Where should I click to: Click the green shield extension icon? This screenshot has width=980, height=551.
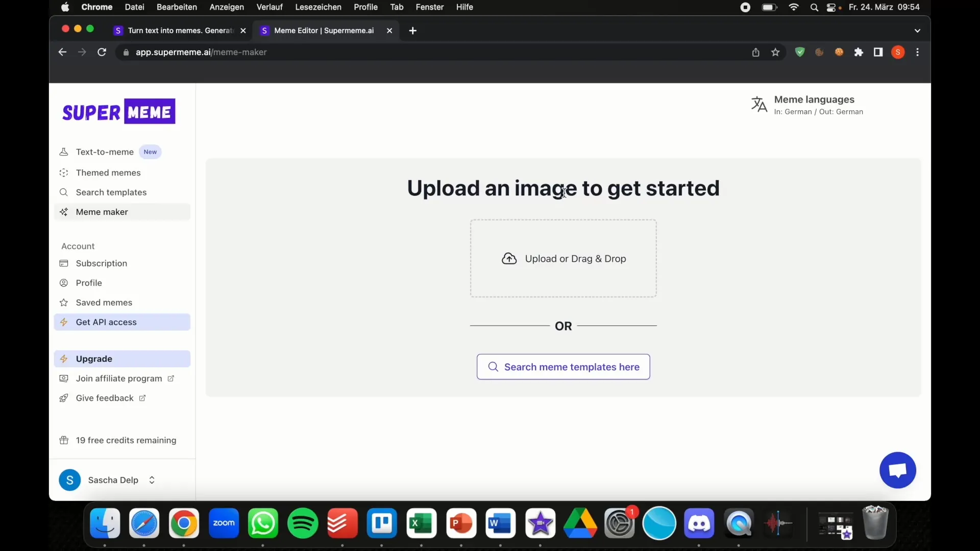coord(800,52)
